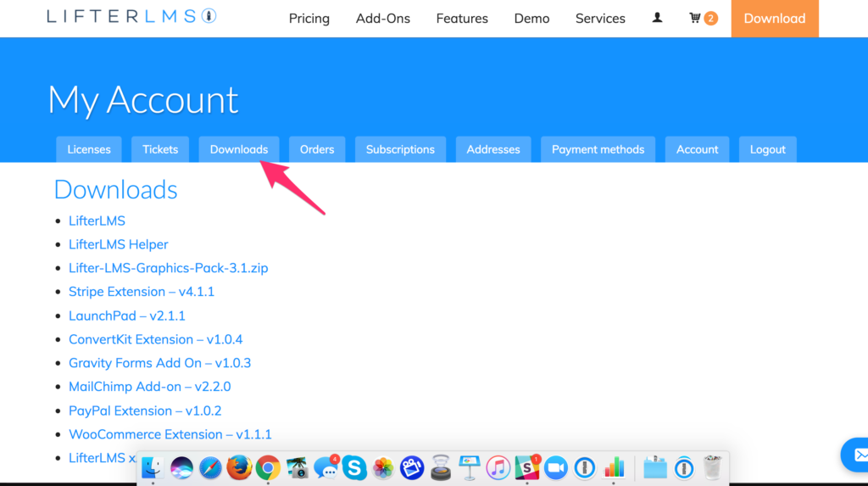Image resolution: width=868 pixels, height=486 pixels.
Task: Open iTunes from the dock
Action: coord(498,467)
